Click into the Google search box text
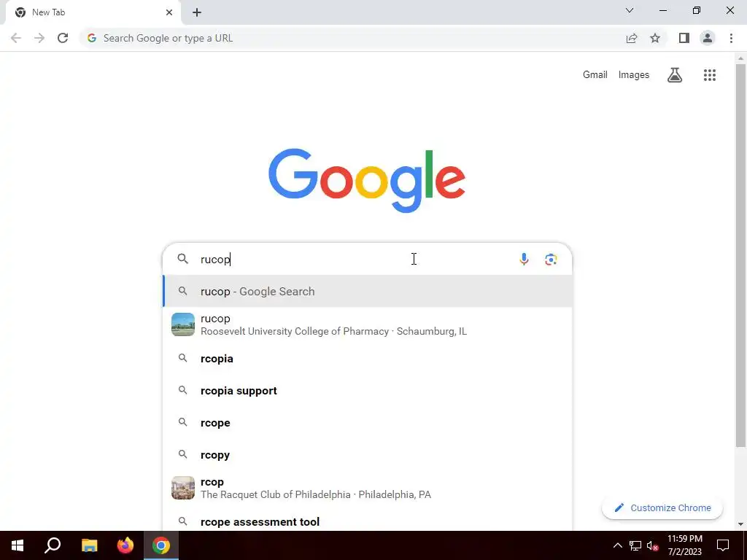 coord(352,259)
